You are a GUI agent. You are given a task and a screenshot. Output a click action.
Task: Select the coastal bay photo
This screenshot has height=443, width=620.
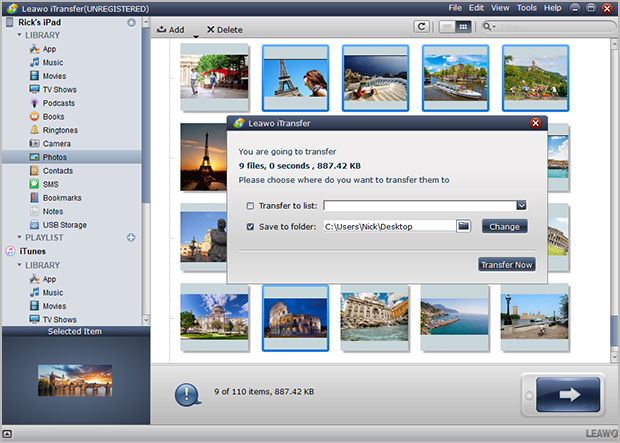[455, 318]
